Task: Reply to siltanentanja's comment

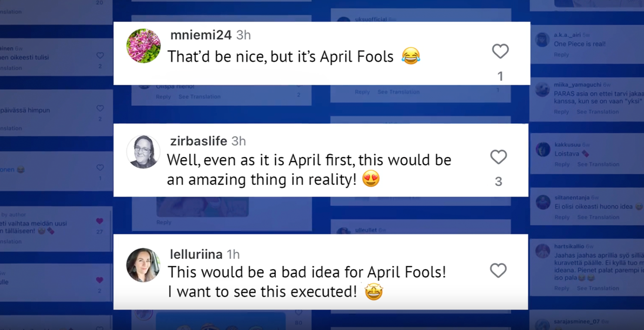Action: [562, 217]
